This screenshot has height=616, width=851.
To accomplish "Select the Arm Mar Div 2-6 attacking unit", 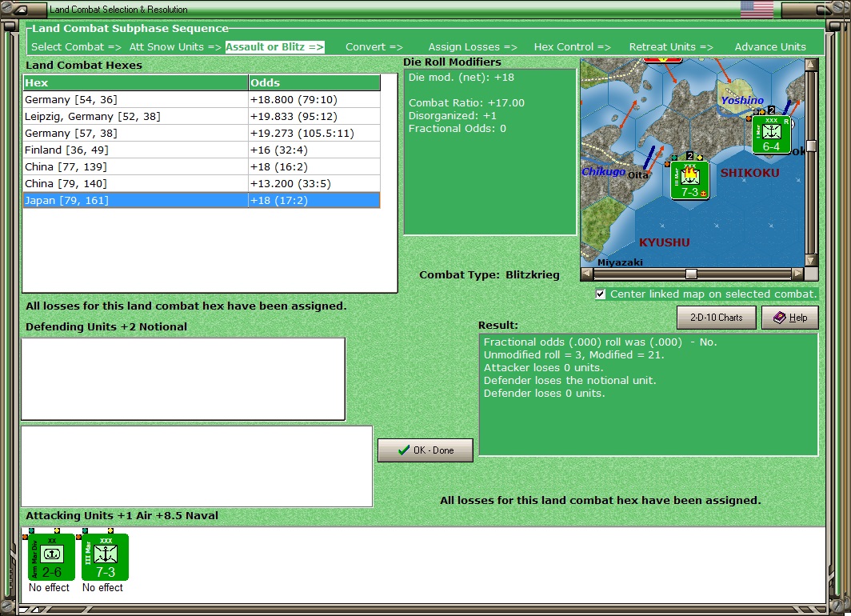I will [x=51, y=557].
